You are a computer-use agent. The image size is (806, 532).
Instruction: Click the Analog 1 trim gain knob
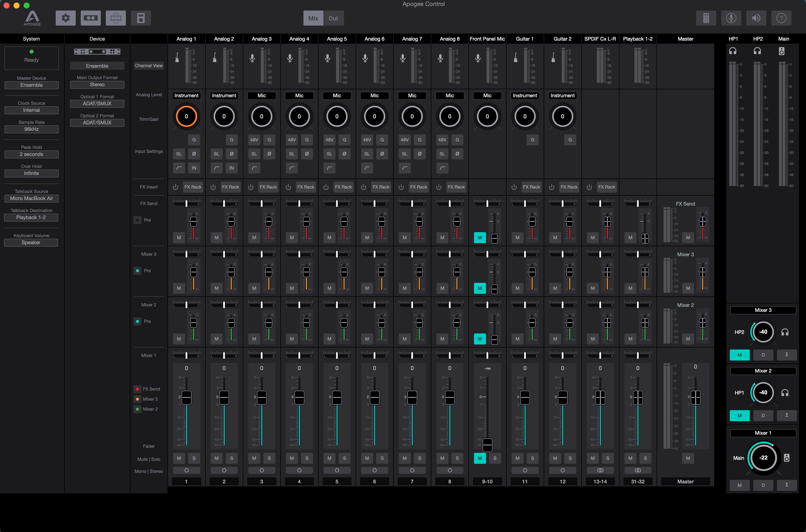186,116
